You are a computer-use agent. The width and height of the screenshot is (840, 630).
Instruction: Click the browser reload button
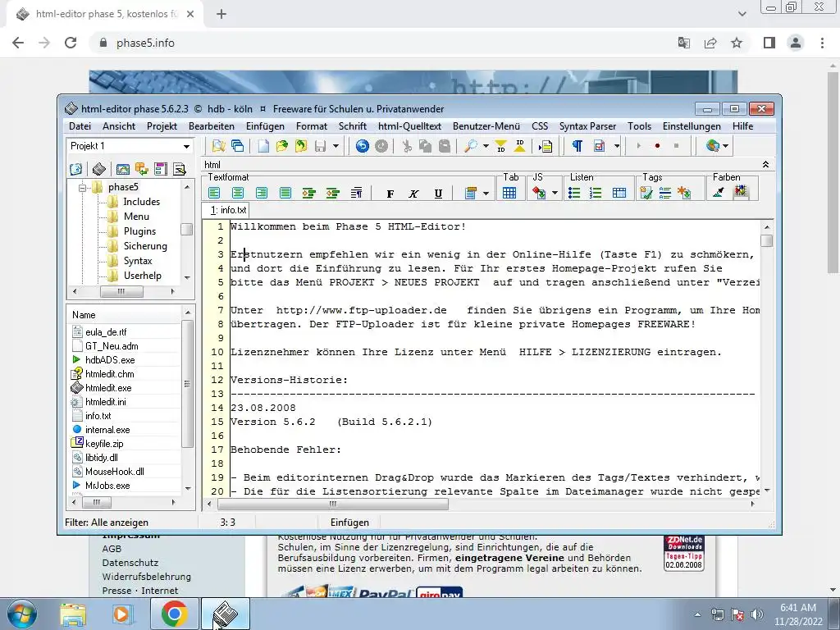pos(71,43)
